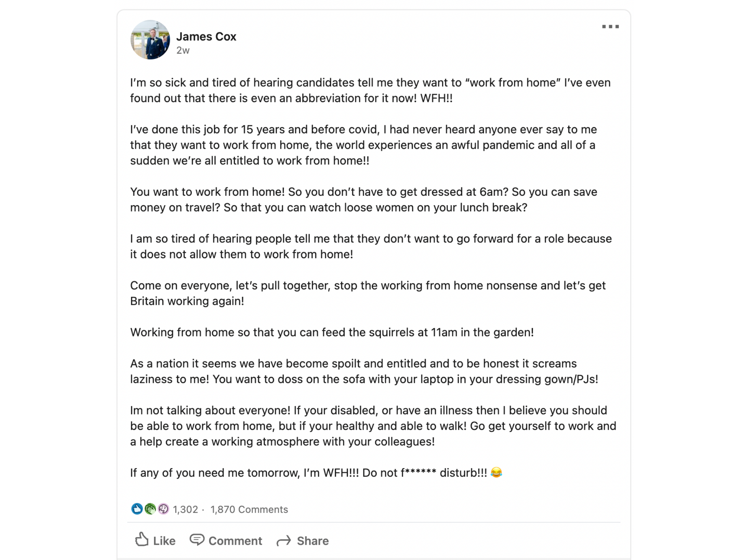The width and height of the screenshot is (747, 560).
Task: Click the green clapping reaction icon
Action: pyautogui.click(x=150, y=509)
